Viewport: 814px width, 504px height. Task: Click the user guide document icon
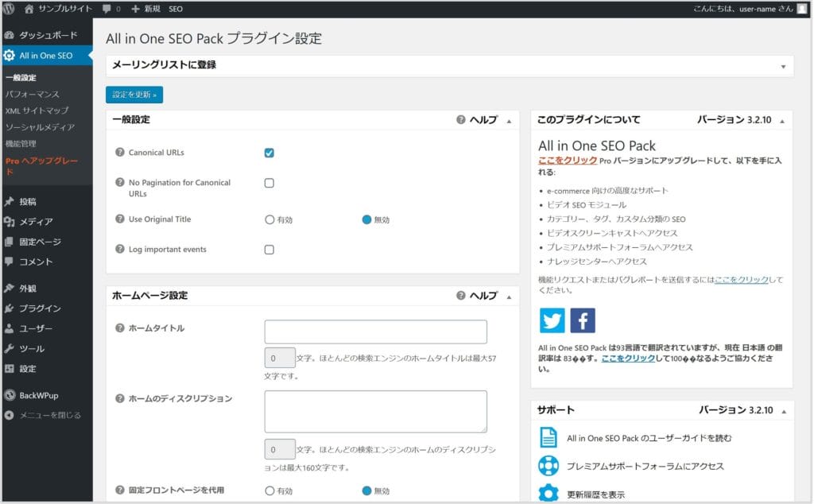[548, 437]
